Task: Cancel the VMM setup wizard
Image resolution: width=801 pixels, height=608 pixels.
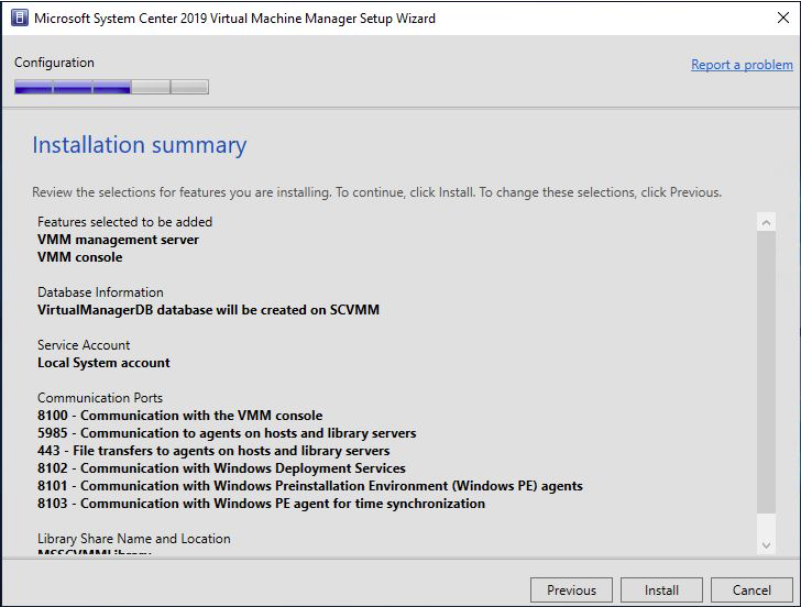Action: tap(751, 590)
